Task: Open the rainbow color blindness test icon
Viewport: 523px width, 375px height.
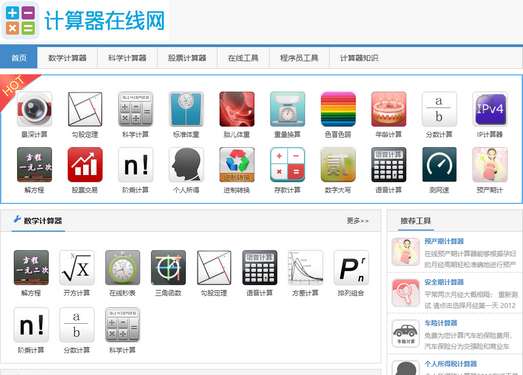Action: (338, 109)
